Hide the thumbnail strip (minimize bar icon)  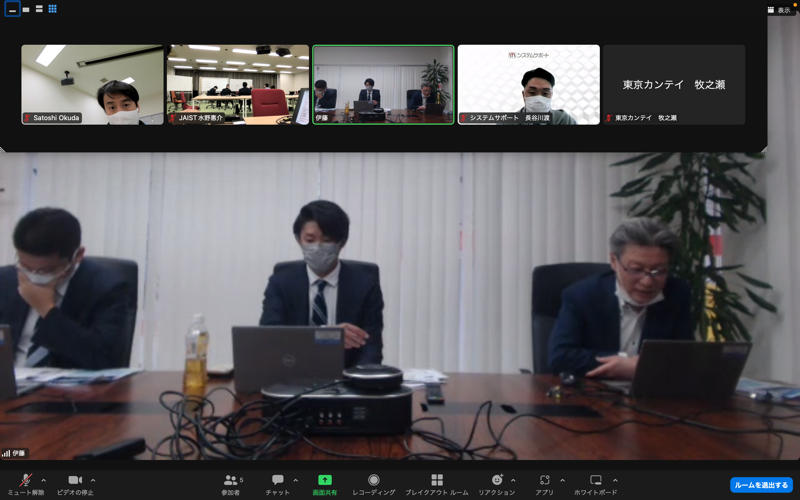coord(12,9)
